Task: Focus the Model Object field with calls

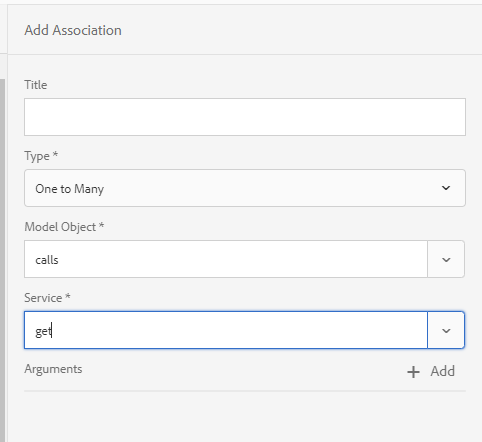Action: (226, 259)
